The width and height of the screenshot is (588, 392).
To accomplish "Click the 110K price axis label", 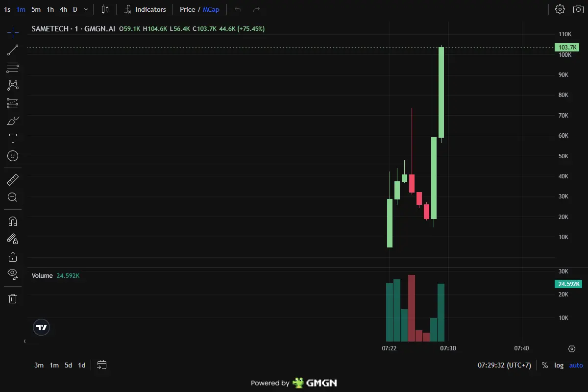I will pos(565,34).
